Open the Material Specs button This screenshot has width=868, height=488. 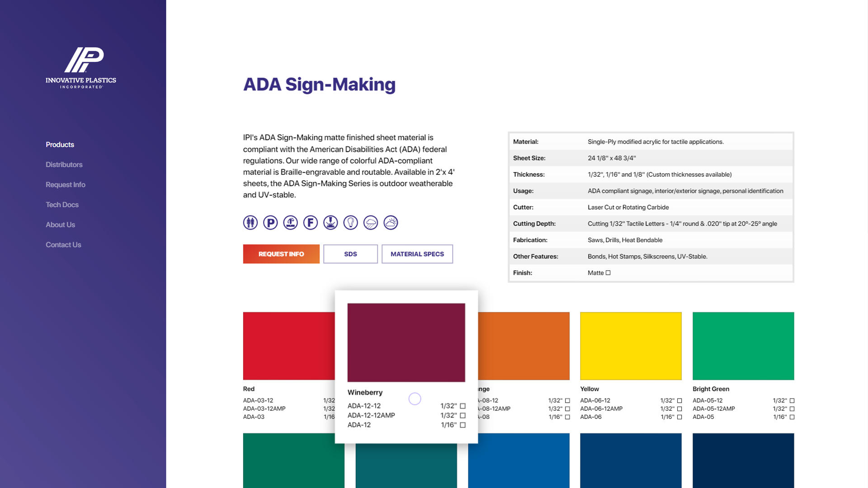417,254
